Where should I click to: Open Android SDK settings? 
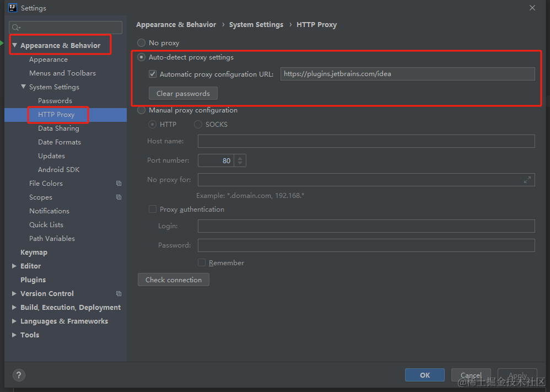(59, 169)
